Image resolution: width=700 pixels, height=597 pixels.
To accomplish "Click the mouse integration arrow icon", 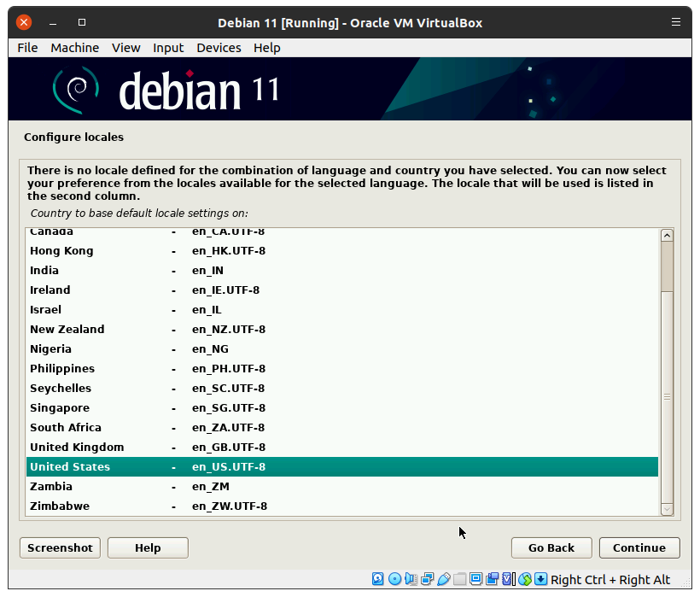I will pyautogui.click(x=540, y=580).
